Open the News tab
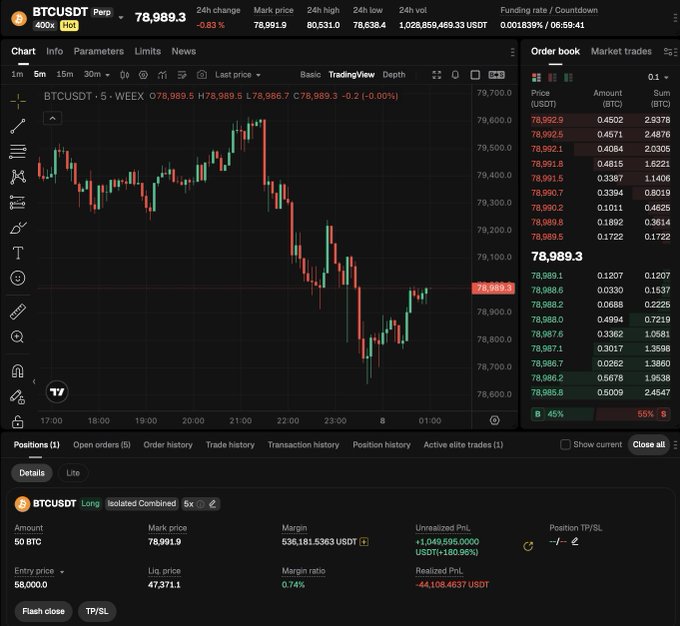Viewport: 680px width, 626px height. tap(183, 51)
